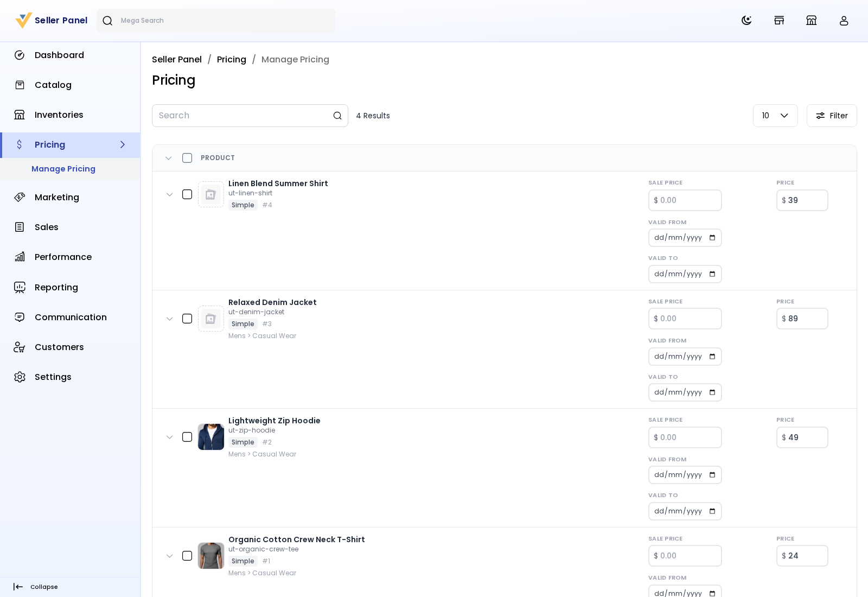Open calendar picker for Denim Jacket Valid To
Screen dimensions: 868x597
coord(712,392)
